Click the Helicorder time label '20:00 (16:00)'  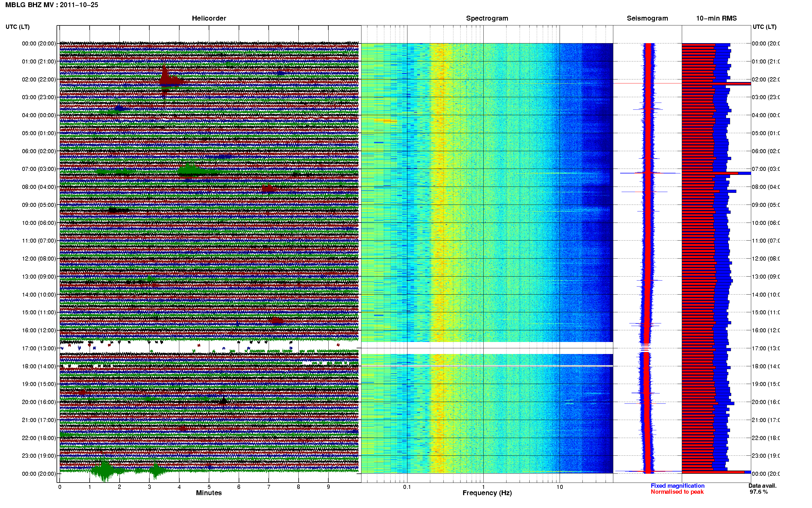39,402
